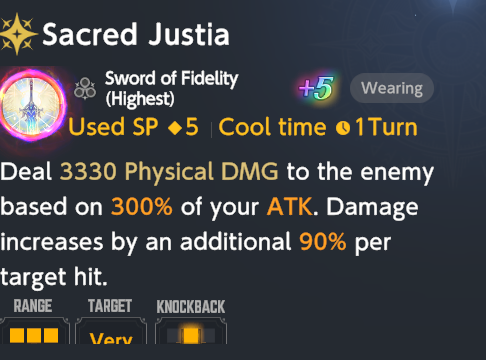Select the Sword of Fidelity skill emblem
486x360 pixels.
[32, 105]
